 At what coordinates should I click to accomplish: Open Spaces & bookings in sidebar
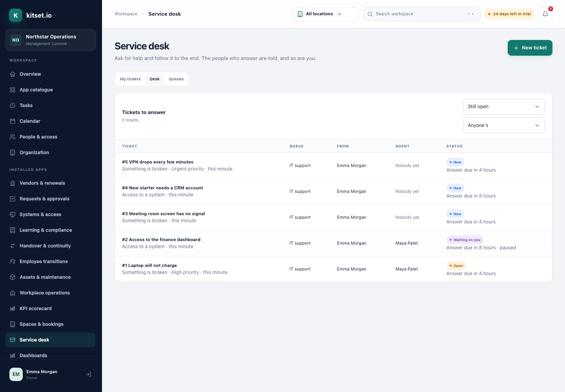point(50,324)
